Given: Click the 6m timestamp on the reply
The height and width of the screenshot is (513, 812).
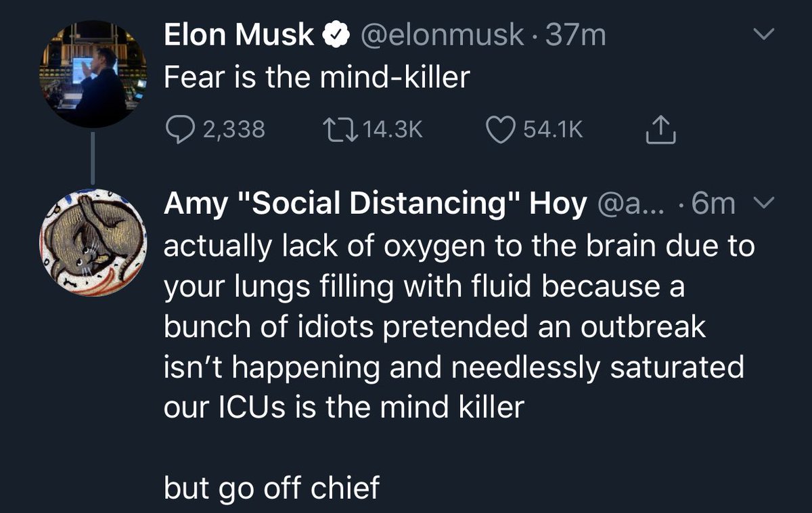Looking at the screenshot, I should click(x=713, y=204).
